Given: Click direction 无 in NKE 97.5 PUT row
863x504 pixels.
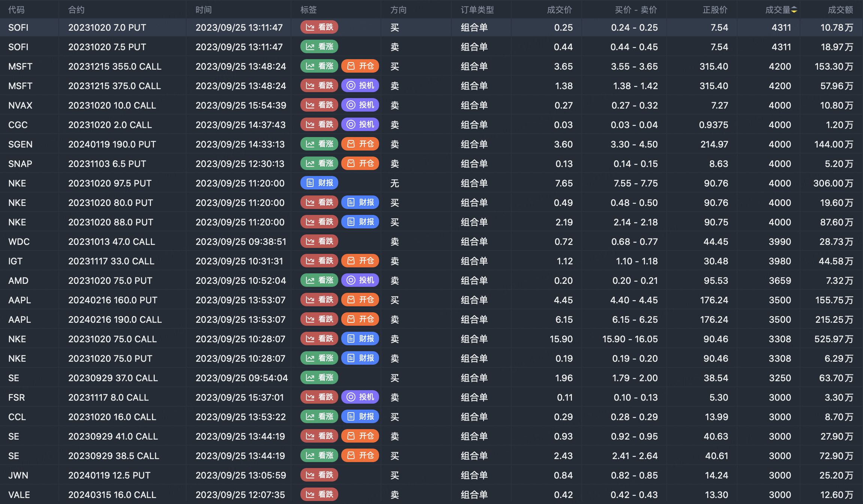Looking at the screenshot, I should [395, 183].
